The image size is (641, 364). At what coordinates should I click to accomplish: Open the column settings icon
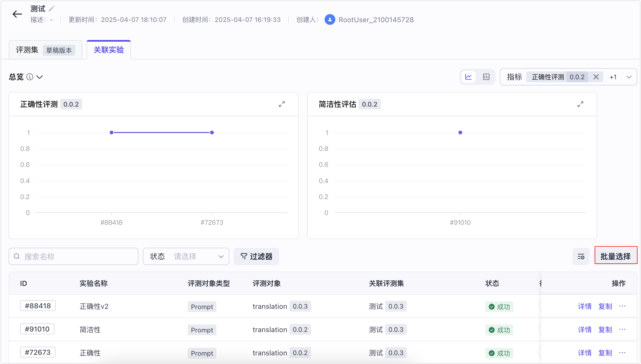[581, 256]
